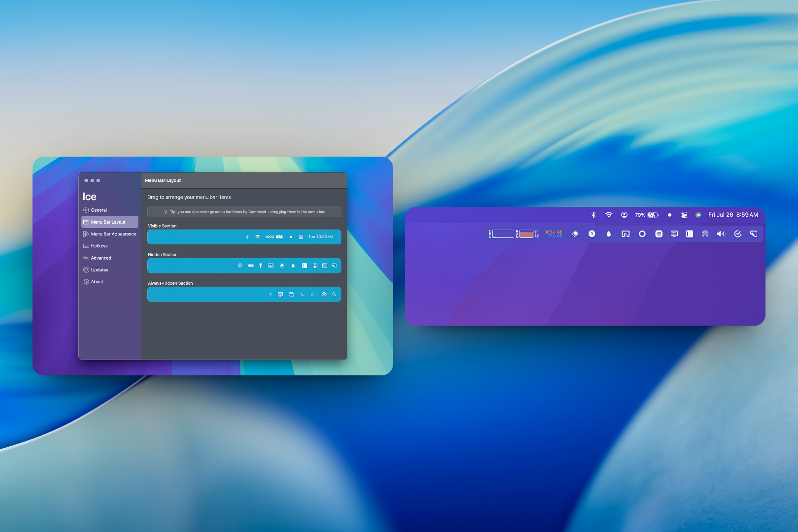Select the moon icon in Always-Hidden Section

(x=302, y=294)
